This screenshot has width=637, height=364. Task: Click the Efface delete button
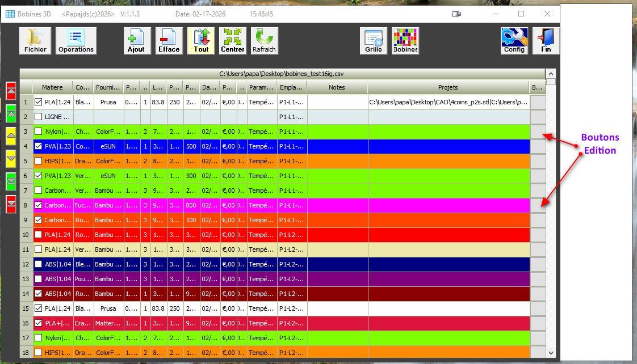coord(169,41)
